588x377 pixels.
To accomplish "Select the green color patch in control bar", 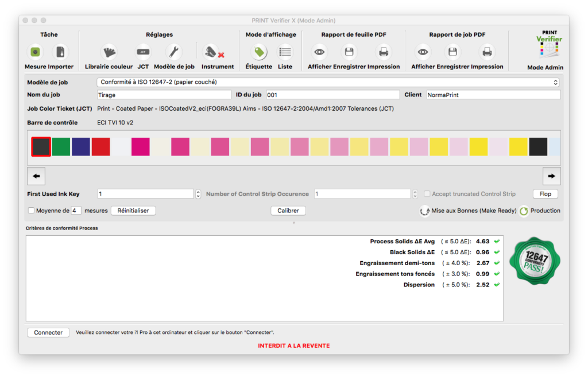I will click(61, 146).
